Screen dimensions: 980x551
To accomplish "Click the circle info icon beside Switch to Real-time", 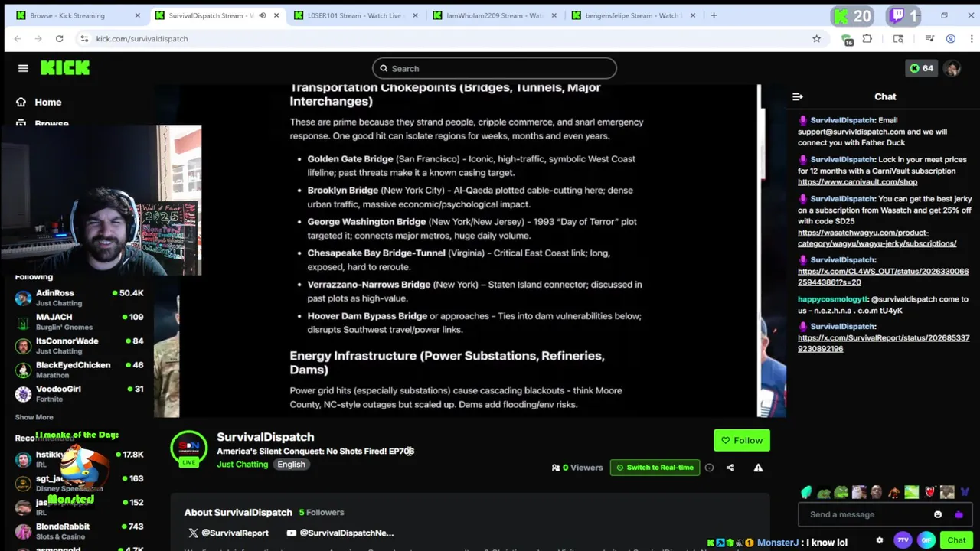I will click(x=709, y=468).
